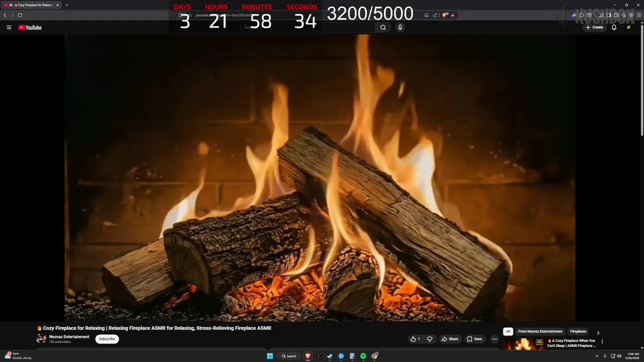
Task: Go back in the browser
Action: (5, 15)
